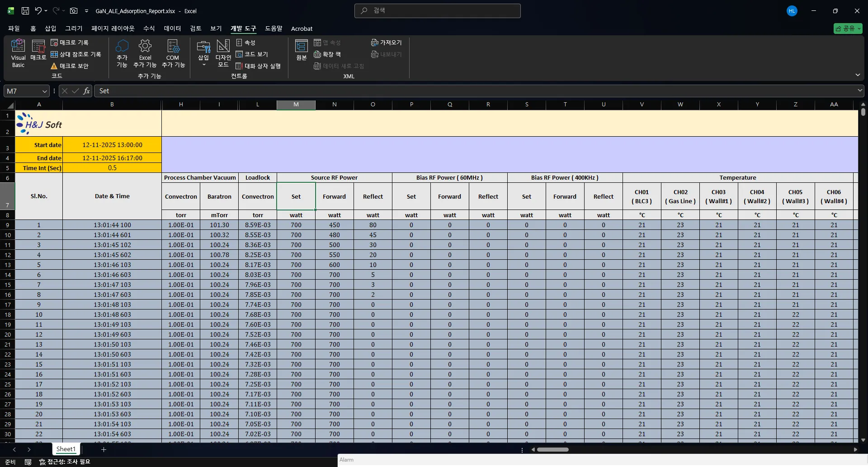Click the HL account avatar
Screen dimensions: 868x467
pyautogui.click(x=792, y=11)
